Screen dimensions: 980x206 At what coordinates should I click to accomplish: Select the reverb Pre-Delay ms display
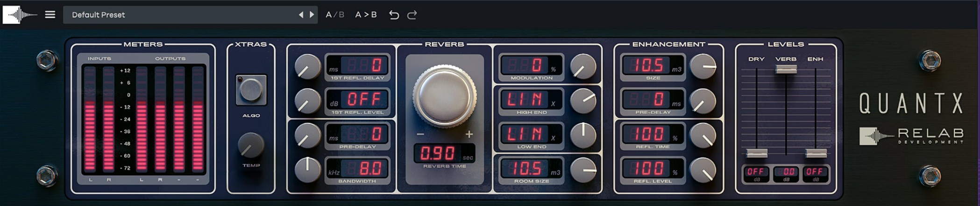tap(357, 134)
